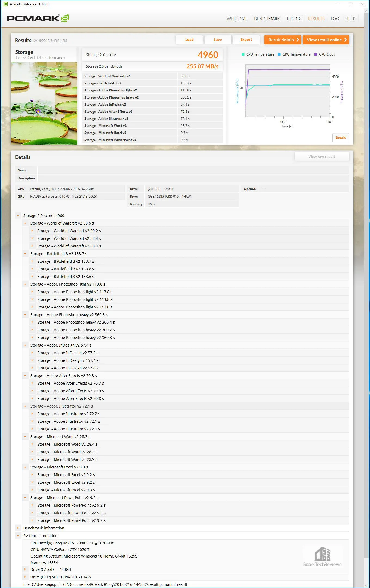The width and height of the screenshot is (370, 588).
Task: Select Storage - Microsoft Excel v2 summary row
Action: [152, 133]
